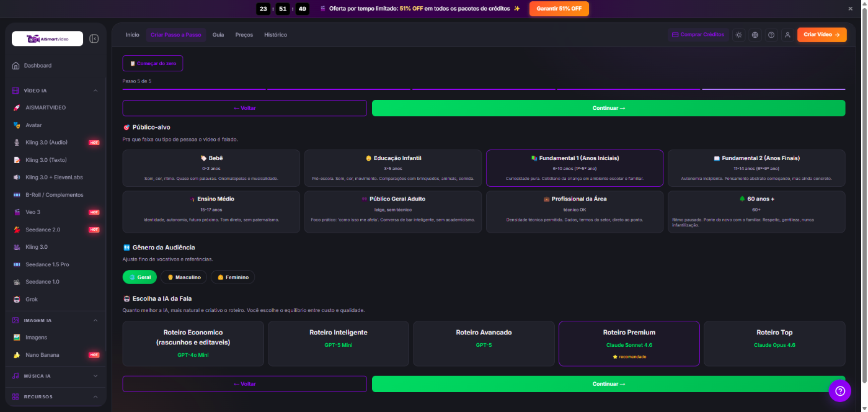868x412 pixels.
Task: Open the floating purple help bubble
Action: pyautogui.click(x=840, y=390)
